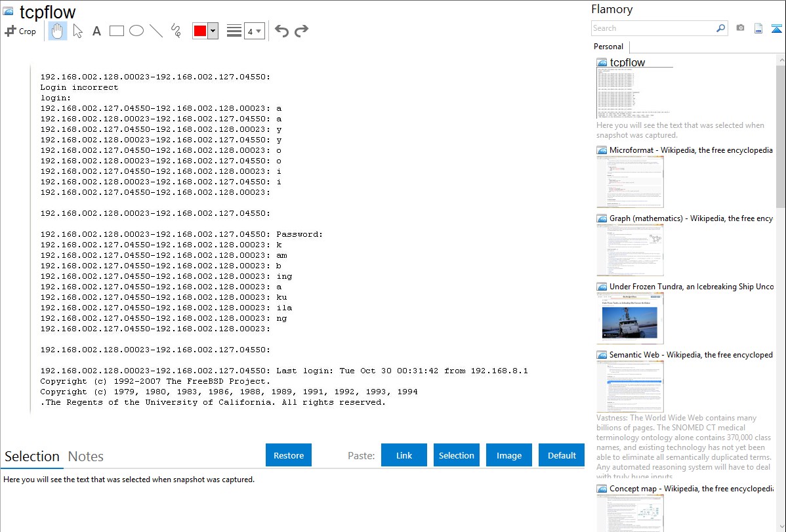Screen dimensions: 786x532
Task: Click the magnifier search icon
Action: point(721,28)
